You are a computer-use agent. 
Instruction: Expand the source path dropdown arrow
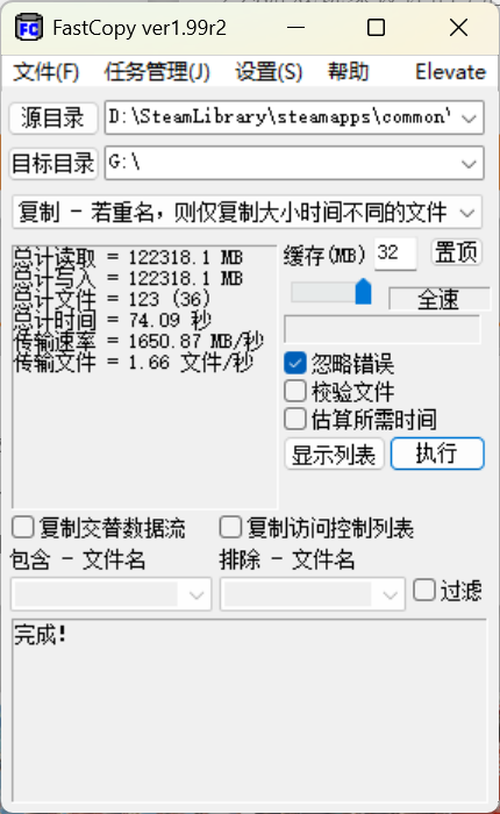[469, 118]
